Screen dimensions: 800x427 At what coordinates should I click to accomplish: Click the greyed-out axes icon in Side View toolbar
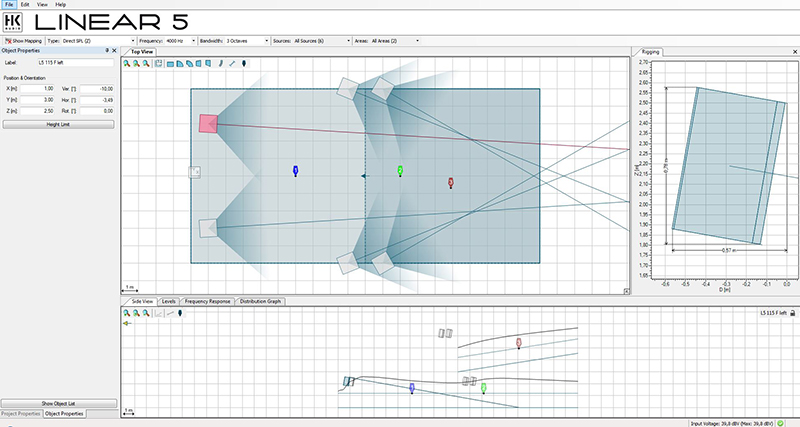tap(159, 313)
